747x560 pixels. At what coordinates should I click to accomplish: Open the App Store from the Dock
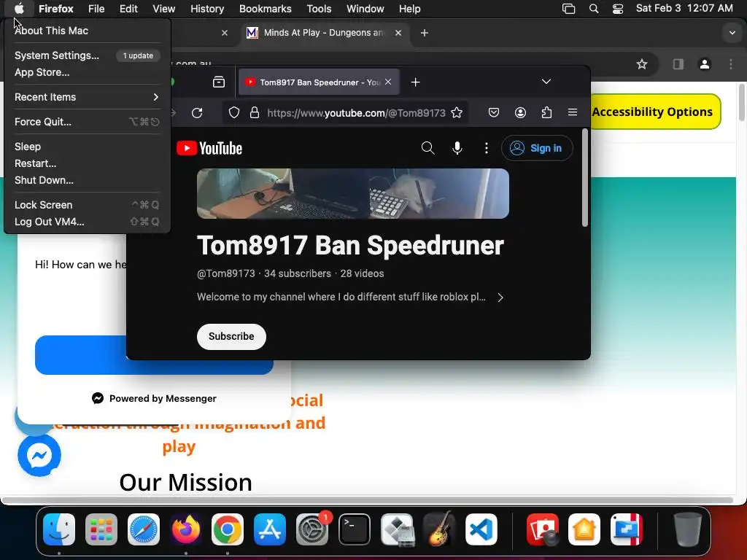coord(270,529)
